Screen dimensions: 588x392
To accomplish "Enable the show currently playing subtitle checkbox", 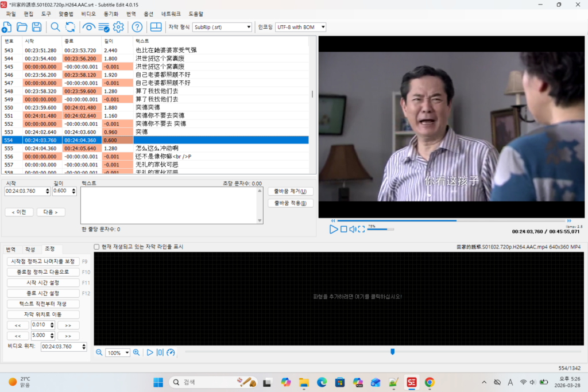I will tap(96, 247).
